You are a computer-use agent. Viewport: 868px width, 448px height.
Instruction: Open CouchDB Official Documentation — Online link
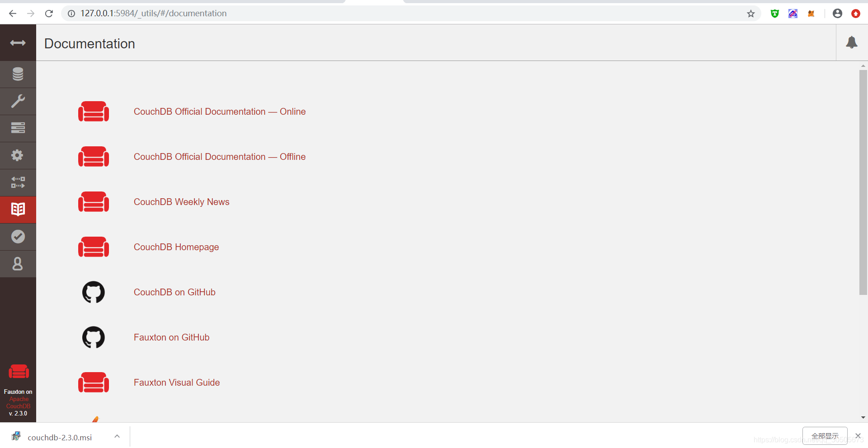220,112
